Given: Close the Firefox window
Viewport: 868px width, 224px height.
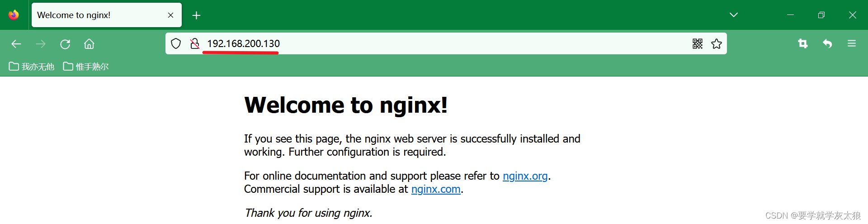Looking at the screenshot, I should (853, 15).
